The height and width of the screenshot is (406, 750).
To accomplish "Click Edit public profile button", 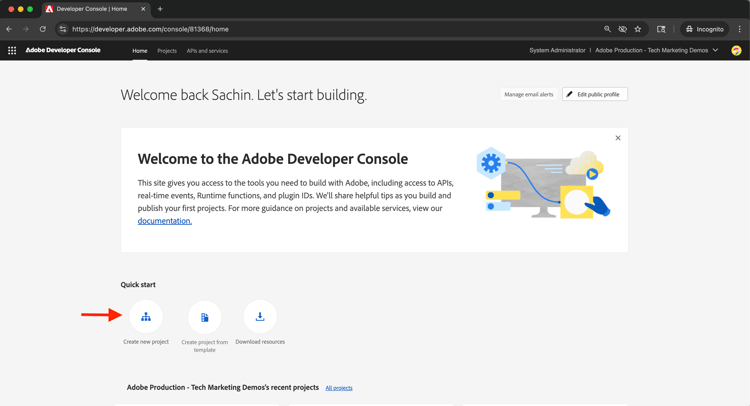I will 595,94.
